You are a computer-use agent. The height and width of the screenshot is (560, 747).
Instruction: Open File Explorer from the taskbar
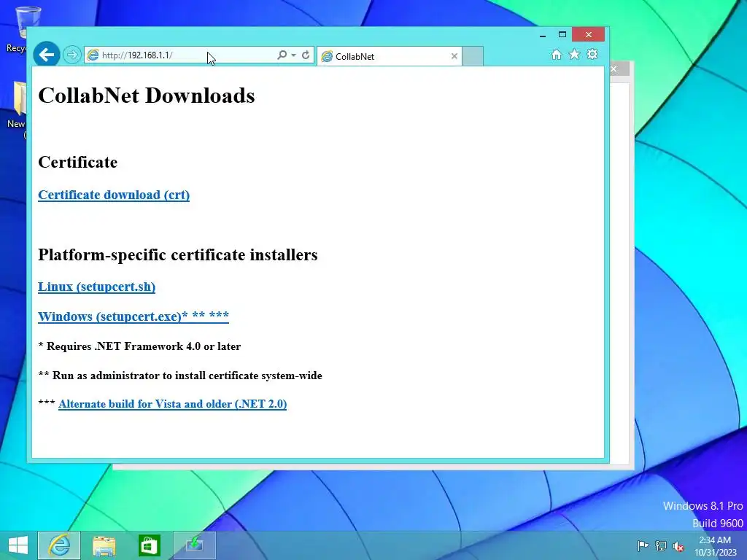click(x=104, y=545)
